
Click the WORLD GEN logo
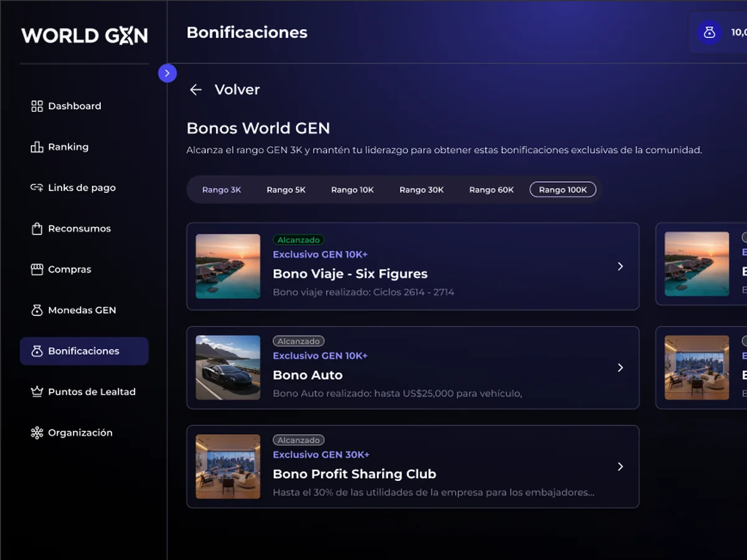(x=85, y=35)
